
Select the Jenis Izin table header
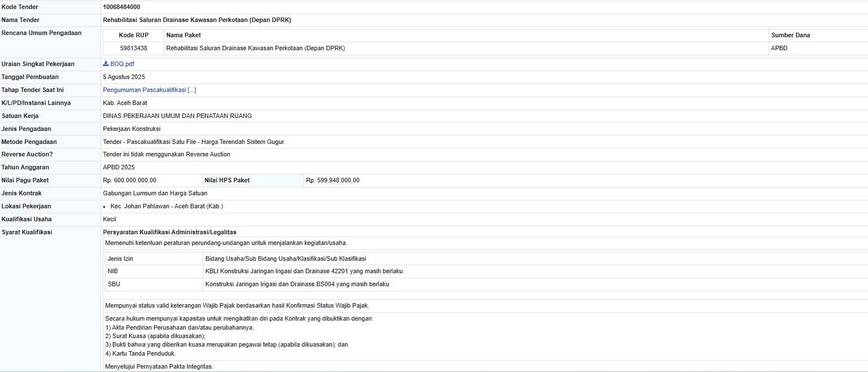coord(120,259)
